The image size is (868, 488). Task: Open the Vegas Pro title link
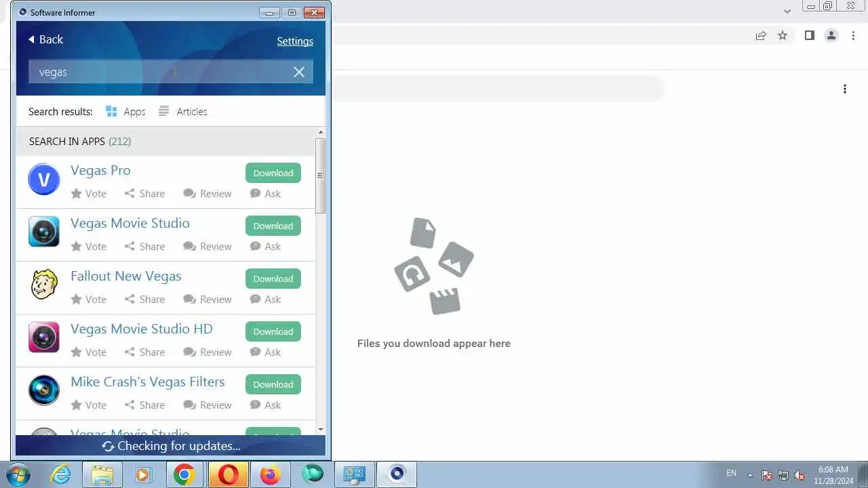pos(100,170)
